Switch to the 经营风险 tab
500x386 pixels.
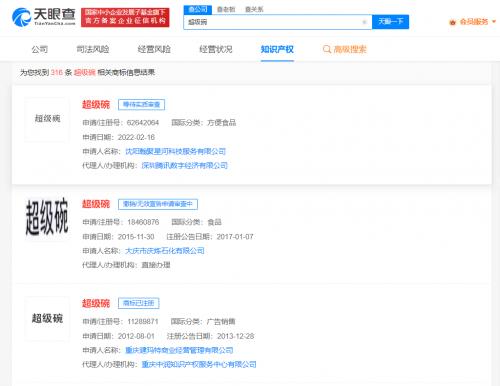154,49
